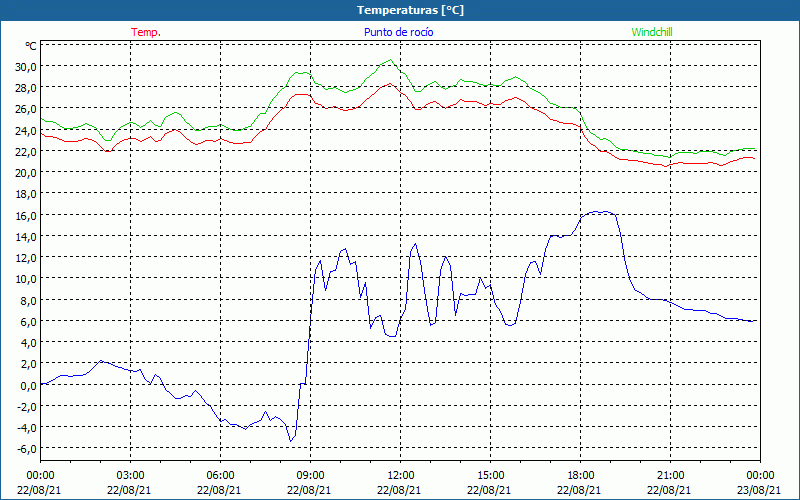Image resolution: width=800 pixels, height=500 pixels.
Task: Select the red Temp. legend label
Action: (x=146, y=32)
